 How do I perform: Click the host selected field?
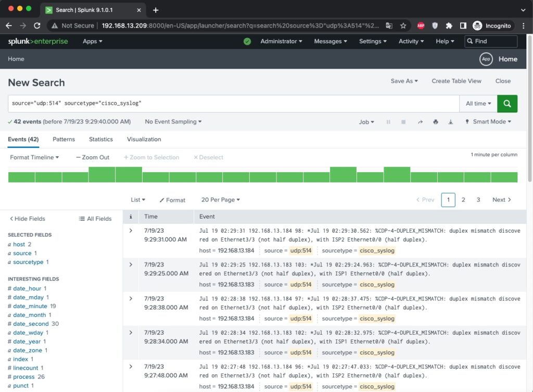coord(19,245)
